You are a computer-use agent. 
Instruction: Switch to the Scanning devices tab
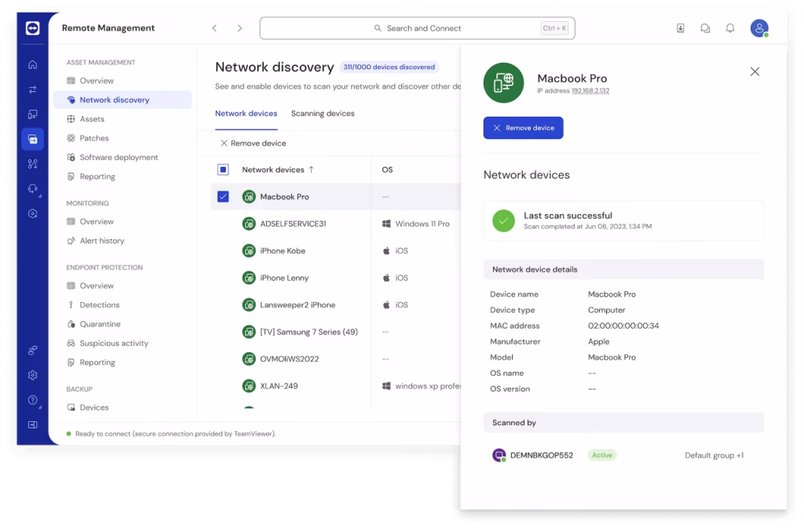pyautogui.click(x=322, y=114)
